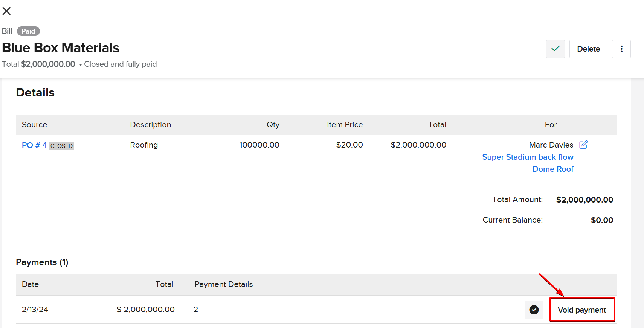644x328 pixels.
Task: Click the Delete button
Action: click(x=588, y=49)
